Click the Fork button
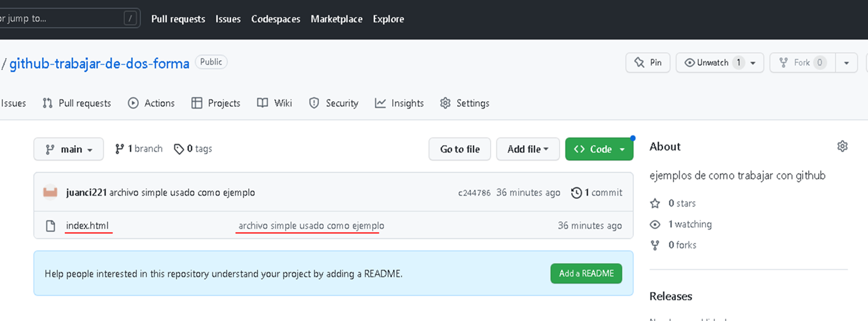 tap(802, 62)
